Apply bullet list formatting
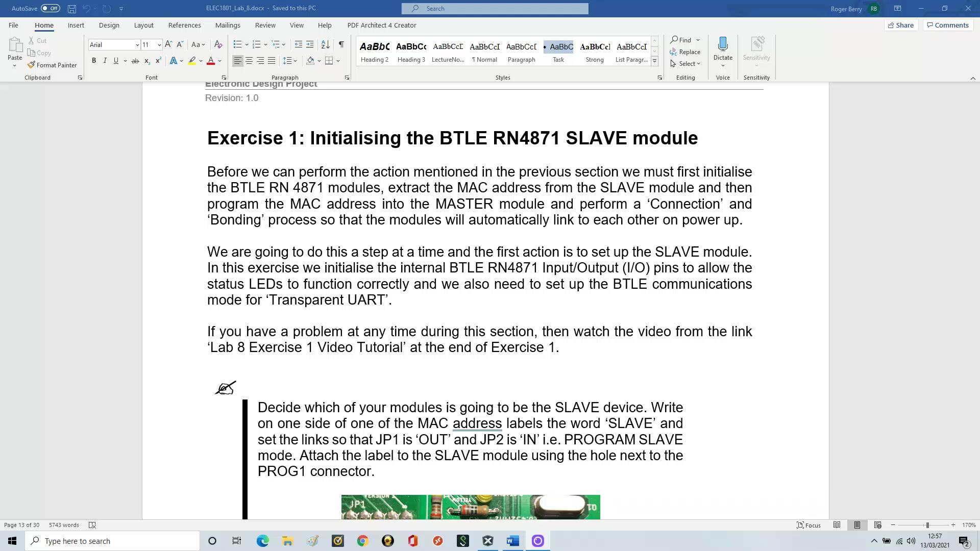The width and height of the screenshot is (980, 551). point(238,44)
